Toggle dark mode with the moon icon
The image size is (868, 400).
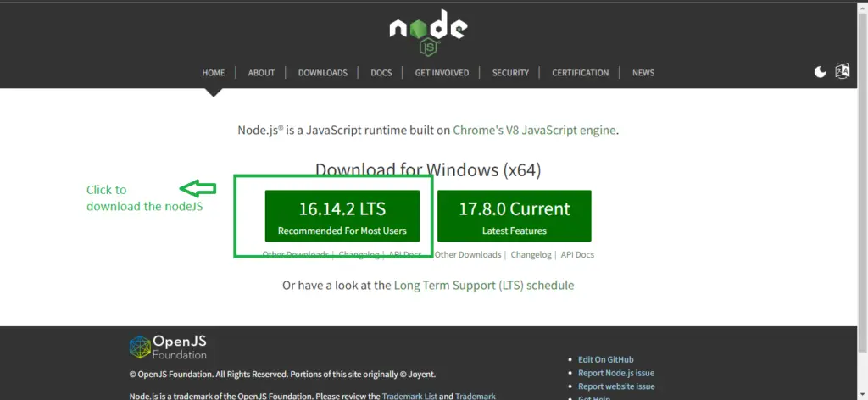[820, 72]
